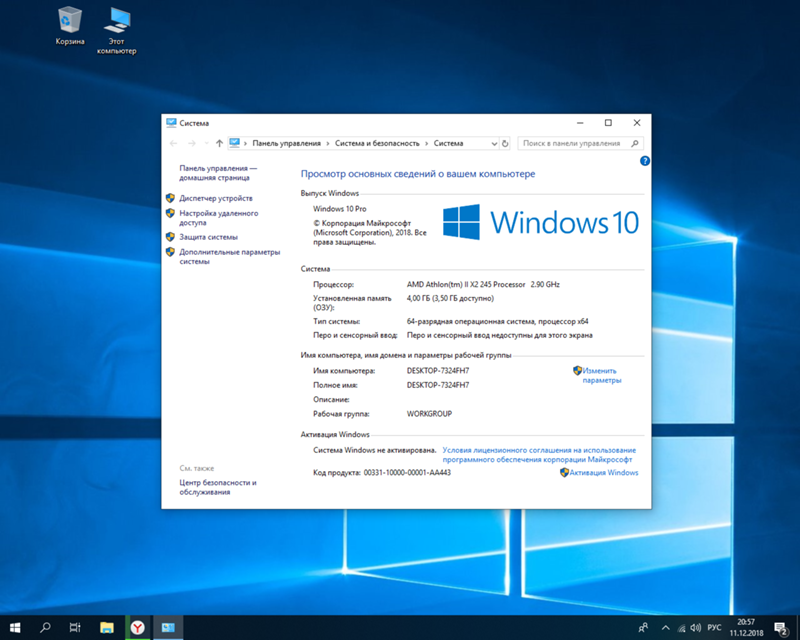Go back using the navigation arrow
The width and height of the screenshot is (800, 640).
pos(173,143)
